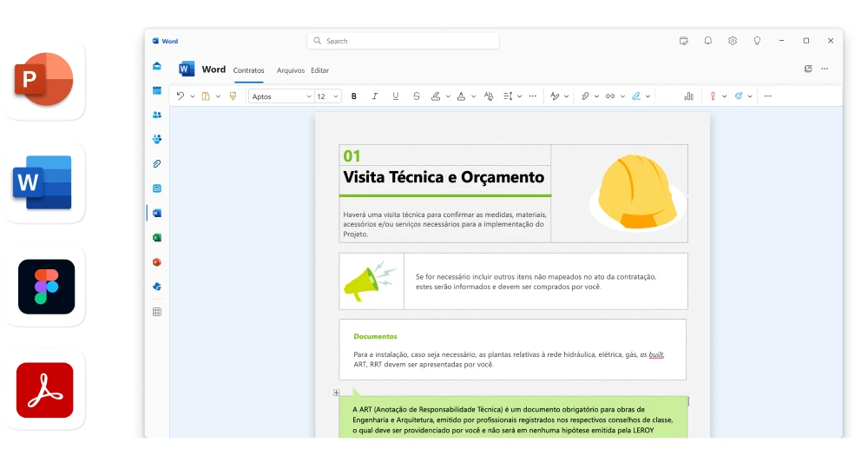
Task: Open the ellipsis beside the pop-out icon
Action: tap(825, 69)
